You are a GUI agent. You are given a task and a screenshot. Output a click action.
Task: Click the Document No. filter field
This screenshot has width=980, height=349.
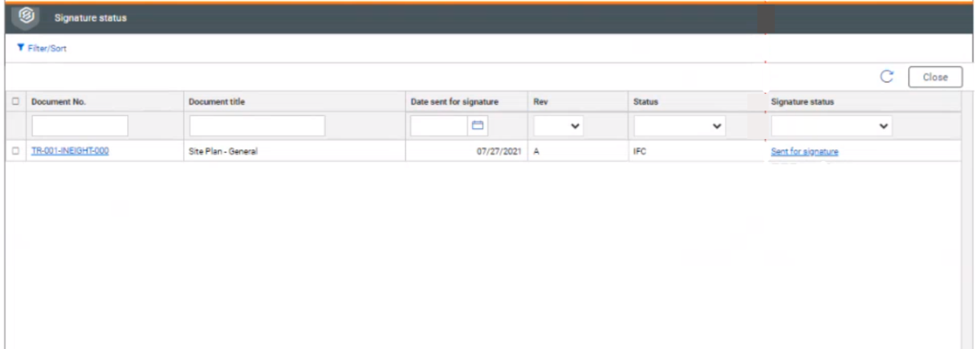[x=80, y=126]
